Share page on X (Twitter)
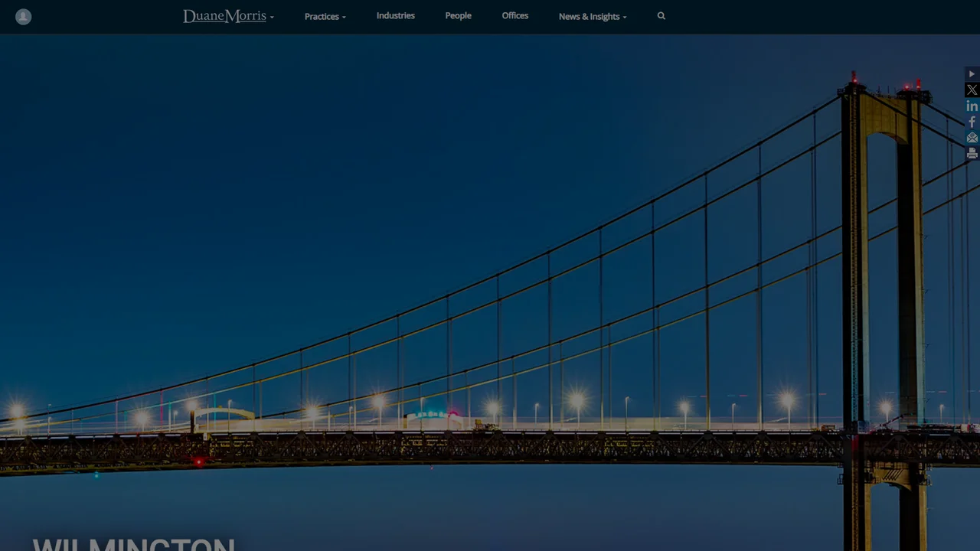 972,90
